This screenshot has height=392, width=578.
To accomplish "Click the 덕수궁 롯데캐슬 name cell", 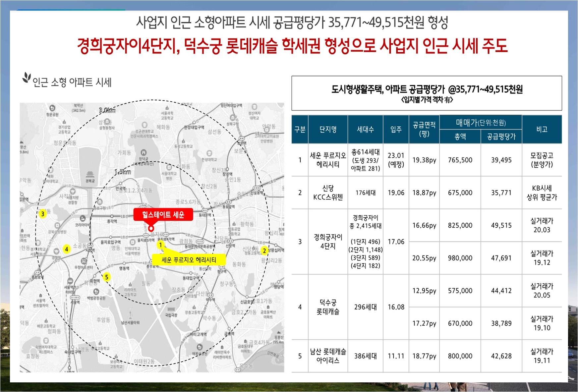I will click(x=328, y=307).
